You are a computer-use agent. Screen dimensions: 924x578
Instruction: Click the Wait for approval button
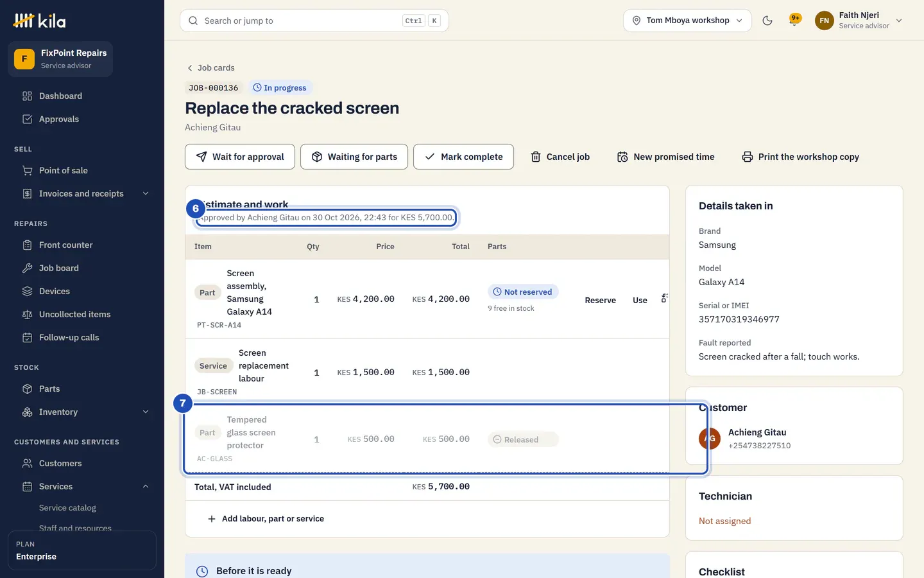coord(240,157)
